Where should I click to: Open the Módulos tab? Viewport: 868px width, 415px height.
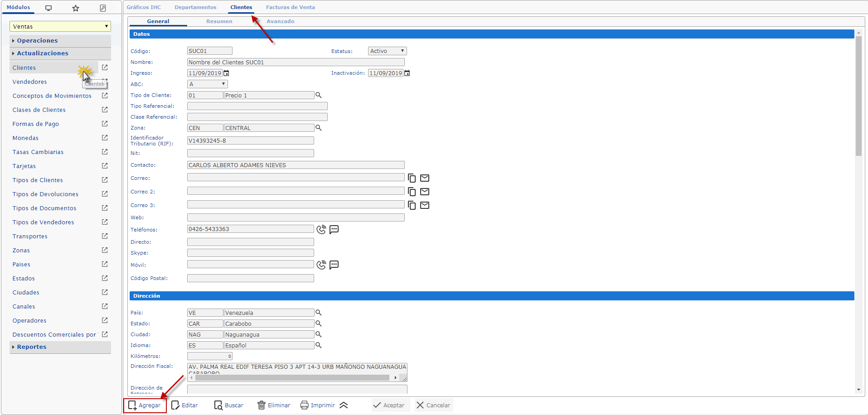[x=19, y=7]
